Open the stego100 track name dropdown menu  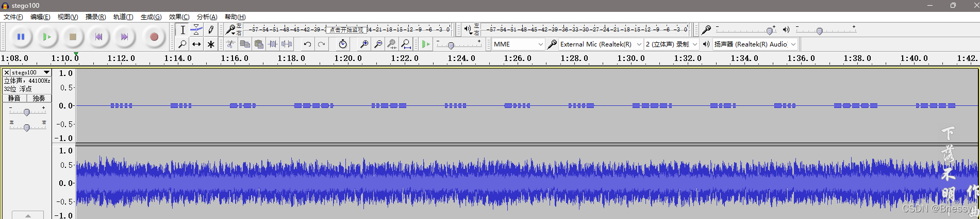coord(31,72)
